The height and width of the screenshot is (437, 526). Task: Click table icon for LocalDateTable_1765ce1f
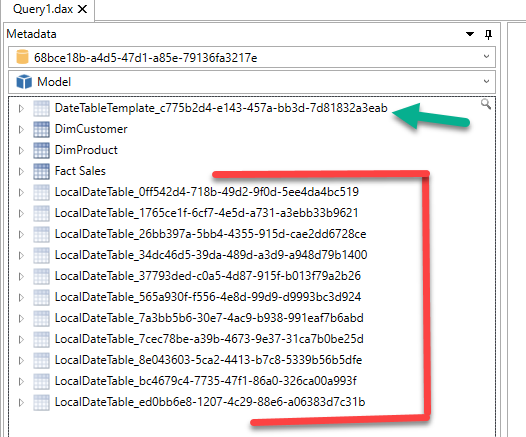42,213
